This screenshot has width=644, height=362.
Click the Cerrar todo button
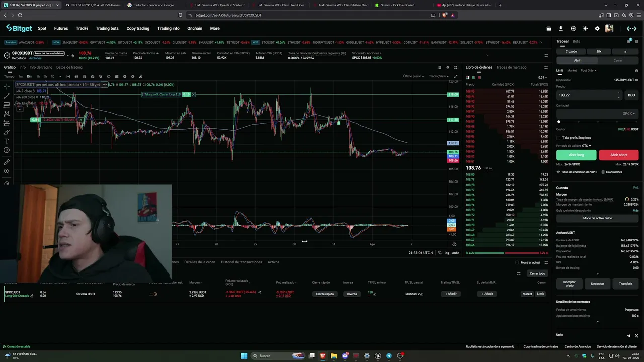(x=537, y=273)
